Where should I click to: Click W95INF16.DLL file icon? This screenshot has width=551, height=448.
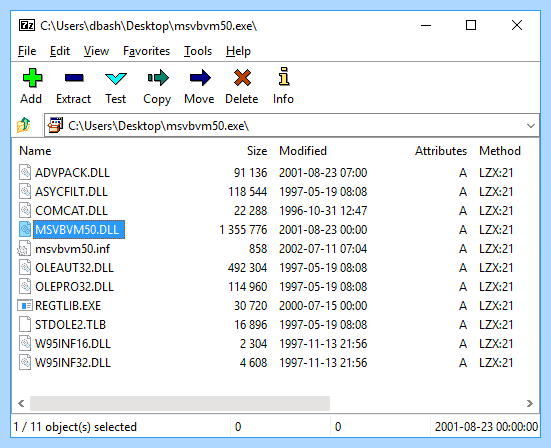[x=25, y=343]
